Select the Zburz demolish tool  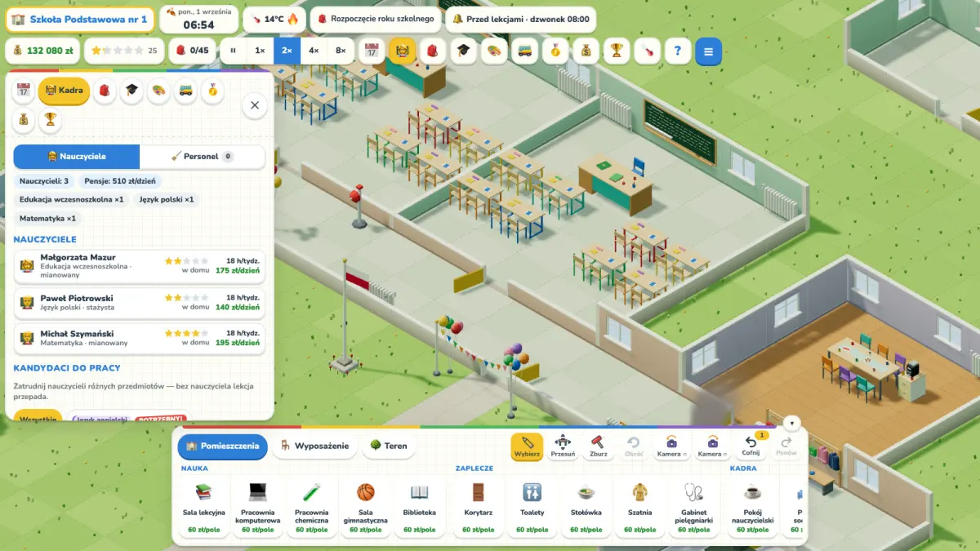(x=599, y=447)
